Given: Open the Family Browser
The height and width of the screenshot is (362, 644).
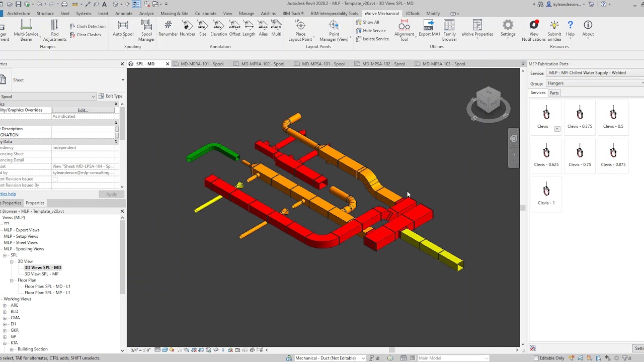Looking at the screenshot, I should (449, 31).
